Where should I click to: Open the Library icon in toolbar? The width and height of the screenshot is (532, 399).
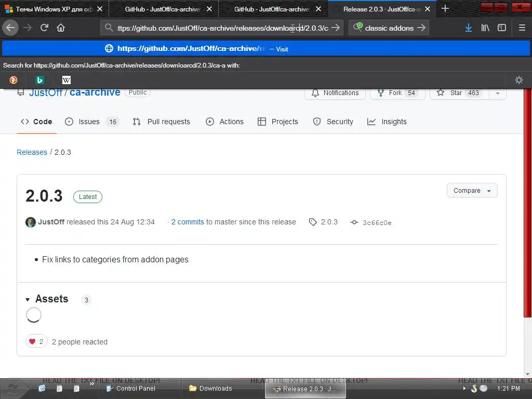485,28
